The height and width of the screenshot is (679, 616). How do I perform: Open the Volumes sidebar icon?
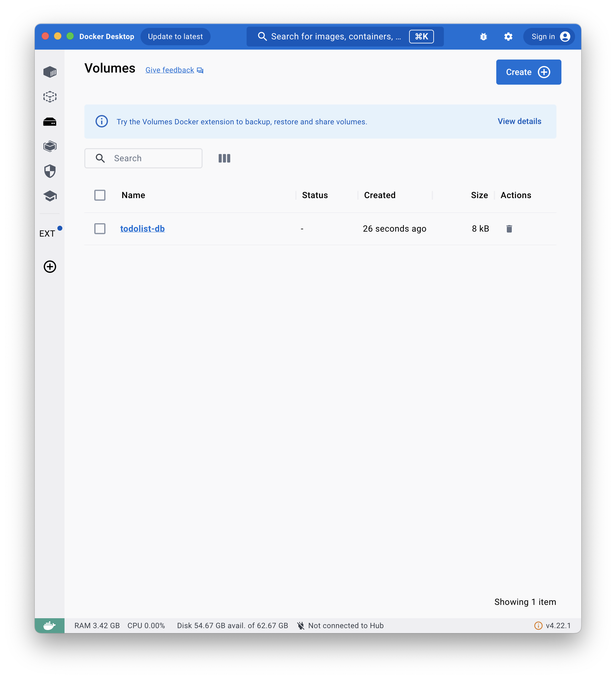click(50, 122)
